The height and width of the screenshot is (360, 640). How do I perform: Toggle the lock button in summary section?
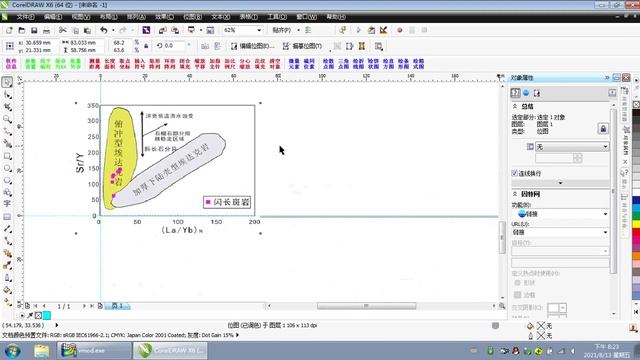(603, 129)
